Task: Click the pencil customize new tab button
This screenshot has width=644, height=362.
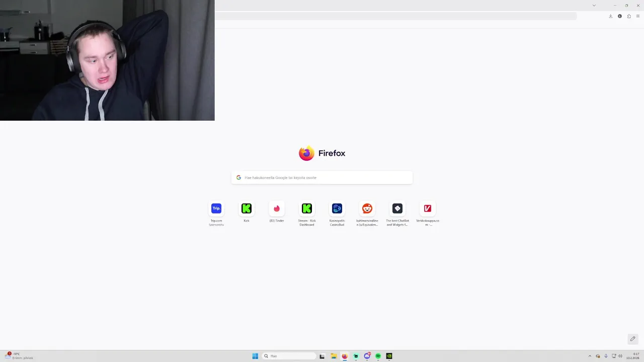Action: (x=632, y=339)
